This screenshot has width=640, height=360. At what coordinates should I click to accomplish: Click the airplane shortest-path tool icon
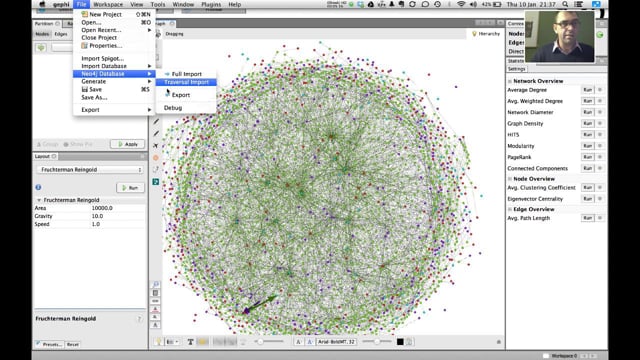pos(156,145)
